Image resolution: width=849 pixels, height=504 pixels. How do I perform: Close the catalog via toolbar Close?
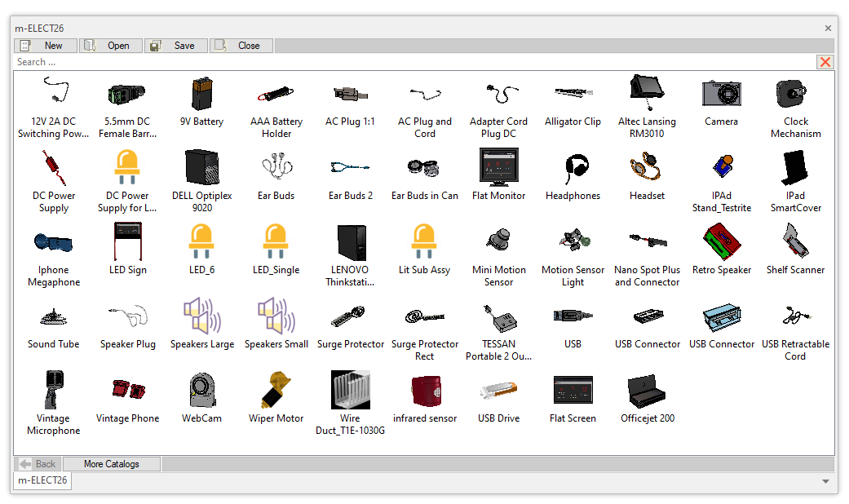[241, 46]
